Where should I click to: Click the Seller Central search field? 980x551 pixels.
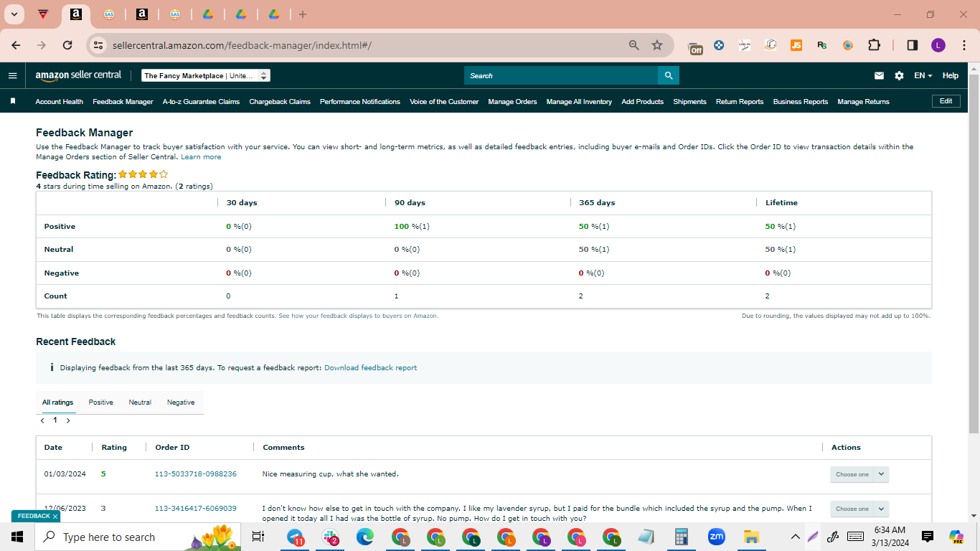click(x=561, y=75)
